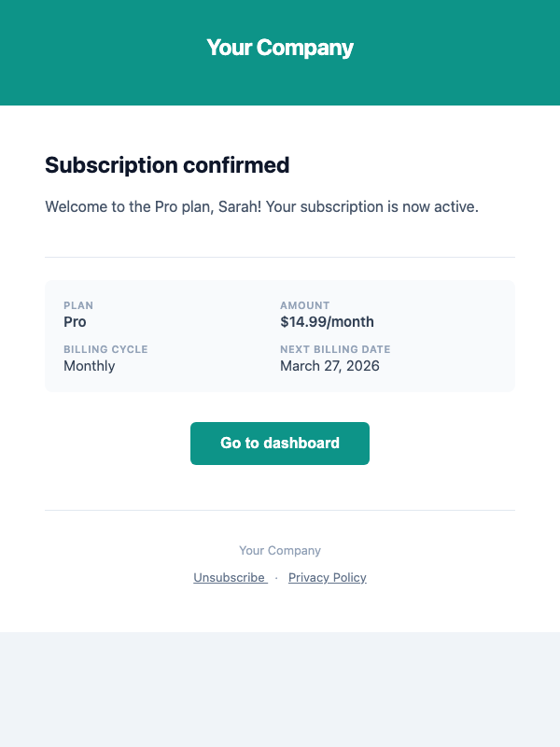560x747 pixels.
Task: Select the 'March 27, 2026' billing date
Action: [329, 365]
